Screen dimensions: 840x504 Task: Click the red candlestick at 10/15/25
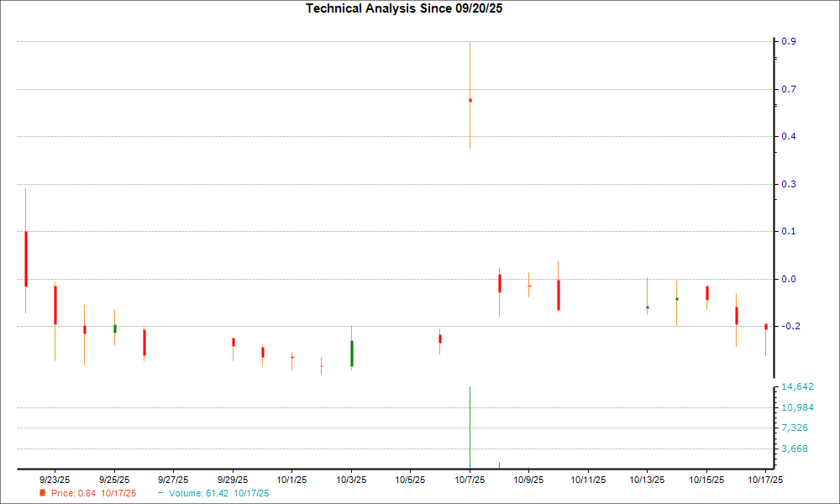706,292
